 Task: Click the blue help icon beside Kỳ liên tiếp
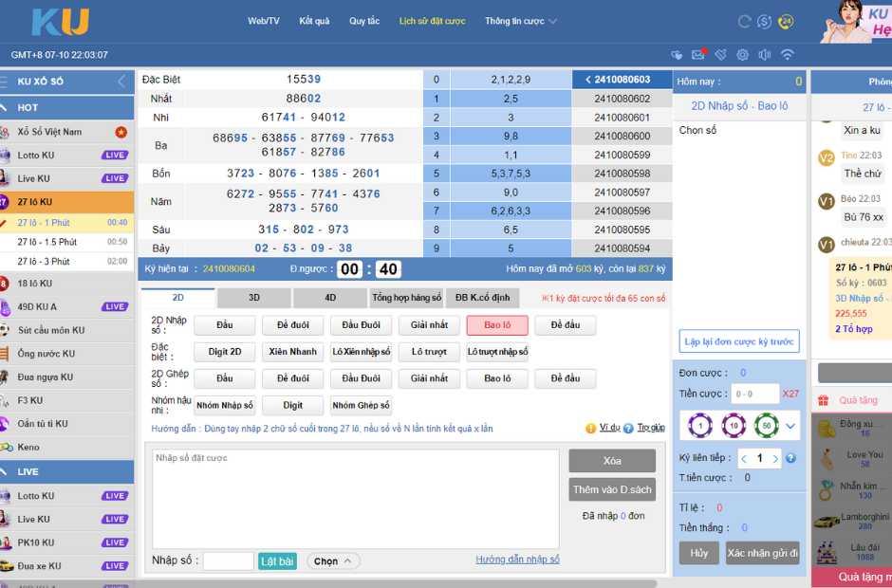pyautogui.click(x=790, y=458)
